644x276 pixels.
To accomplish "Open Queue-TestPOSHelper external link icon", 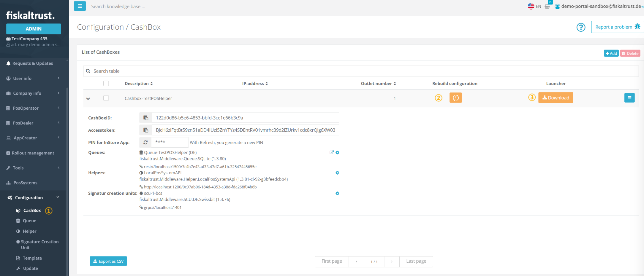I will click(331, 152).
